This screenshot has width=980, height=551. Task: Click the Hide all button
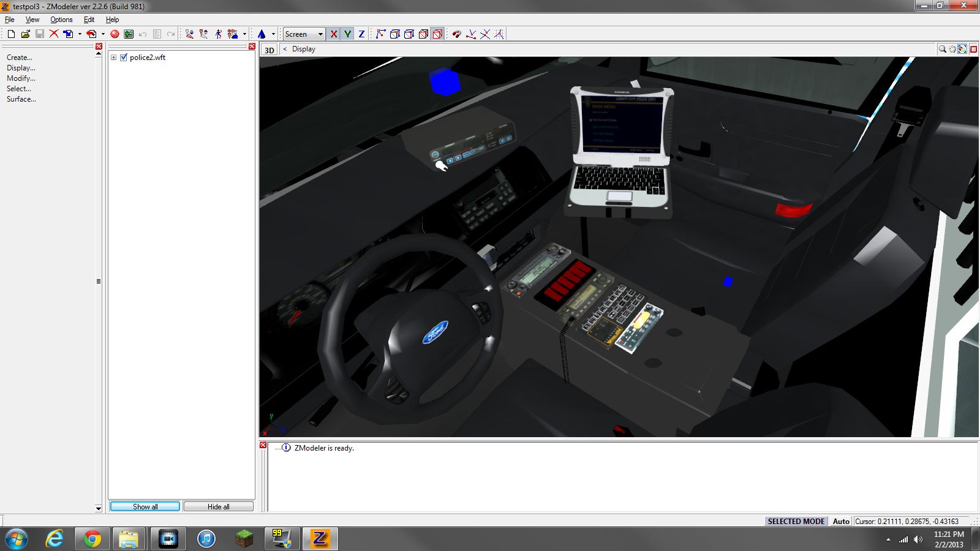[x=218, y=507]
